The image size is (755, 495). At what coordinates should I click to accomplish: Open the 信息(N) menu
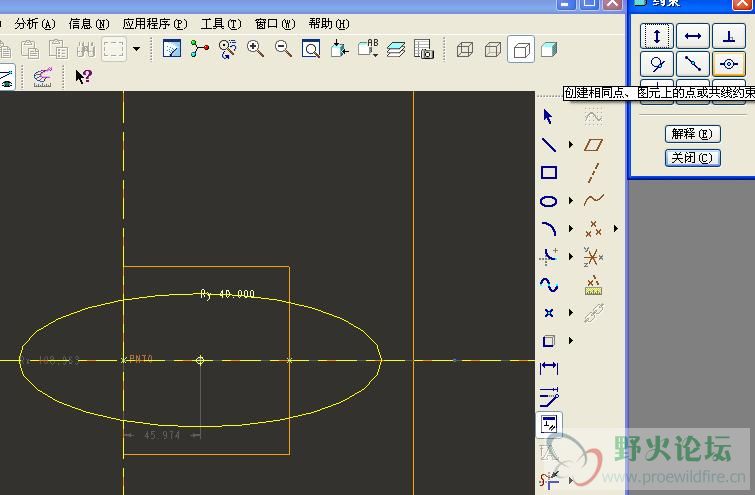[89, 24]
